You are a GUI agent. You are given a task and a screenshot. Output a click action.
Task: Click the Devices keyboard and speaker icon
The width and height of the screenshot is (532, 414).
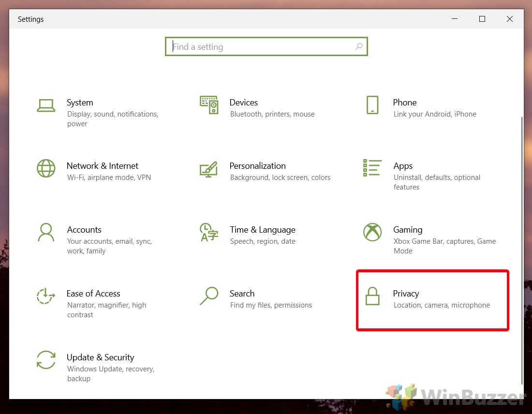(x=209, y=105)
